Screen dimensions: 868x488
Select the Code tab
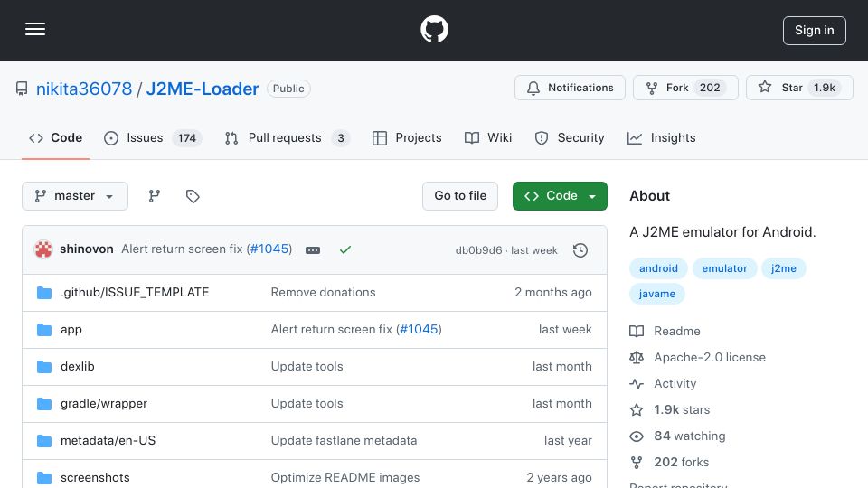click(55, 137)
